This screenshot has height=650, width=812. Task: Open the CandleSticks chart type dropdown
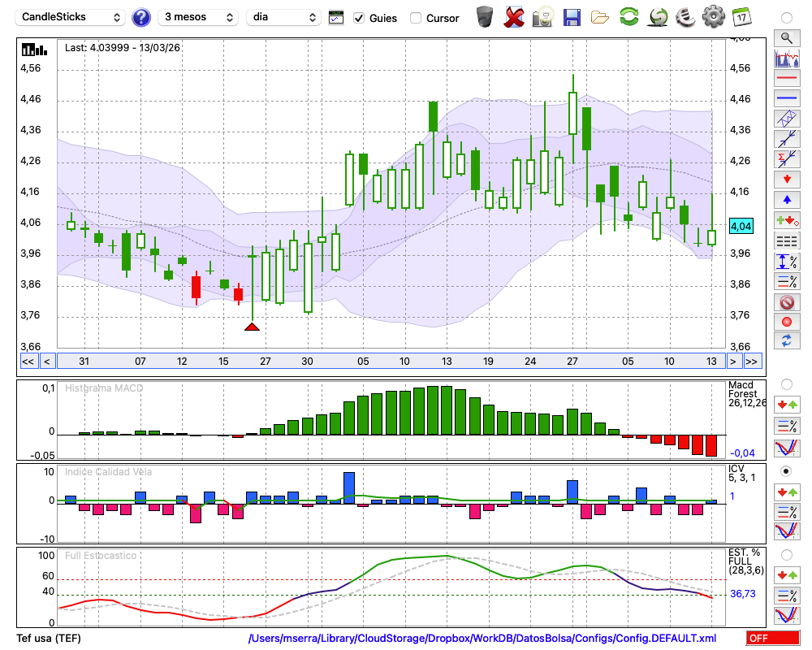click(71, 17)
